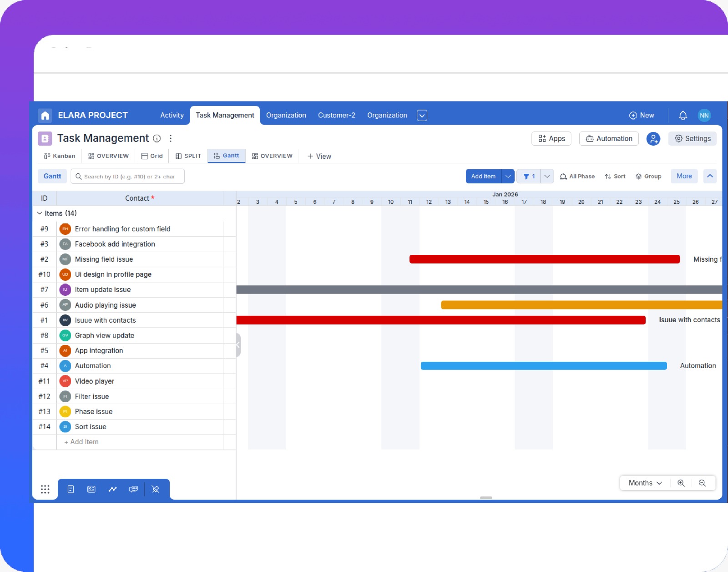The image size is (728, 572).
Task: Toggle the filter showing 1 active filter
Action: point(528,176)
